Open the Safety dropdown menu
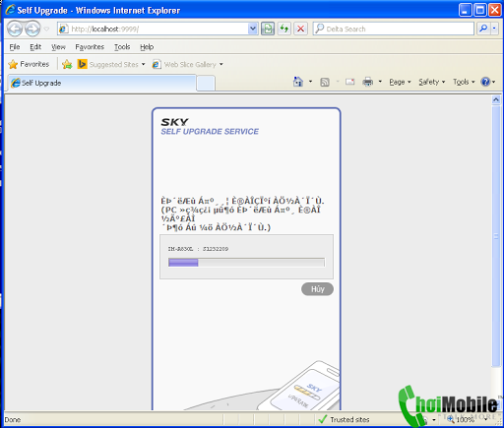The height and width of the screenshot is (428, 504). click(x=431, y=82)
